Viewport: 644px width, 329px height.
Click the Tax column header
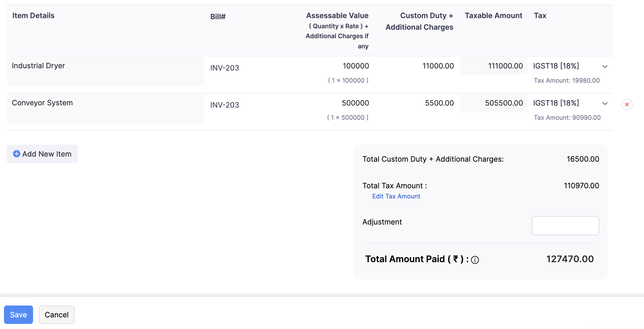pyautogui.click(x=540, y=16)
